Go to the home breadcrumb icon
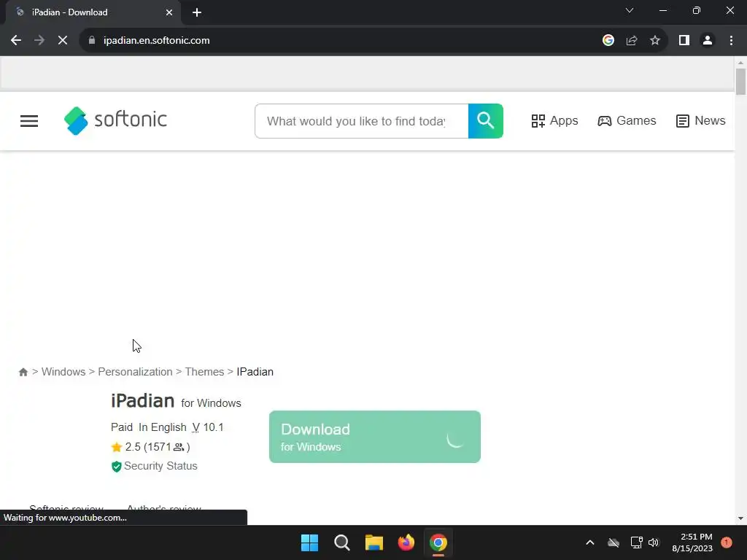Screen dimensions: 747x560 pyautogui.click(x=23, y=372)
